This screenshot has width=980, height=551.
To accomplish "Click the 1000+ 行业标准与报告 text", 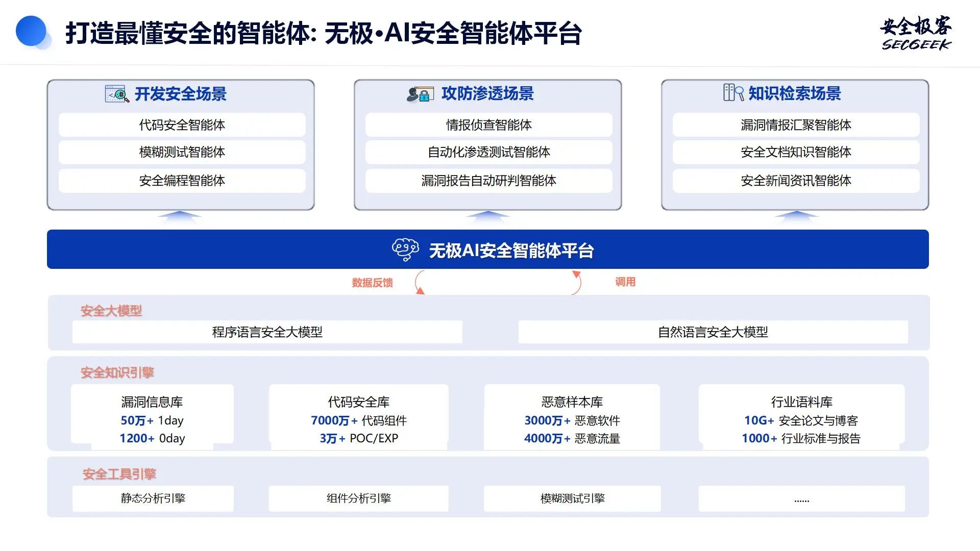I will tap(801, 438).
